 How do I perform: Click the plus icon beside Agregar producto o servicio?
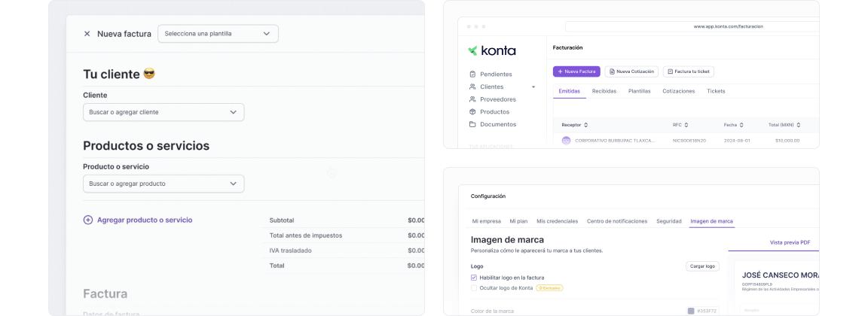[88, 220]
